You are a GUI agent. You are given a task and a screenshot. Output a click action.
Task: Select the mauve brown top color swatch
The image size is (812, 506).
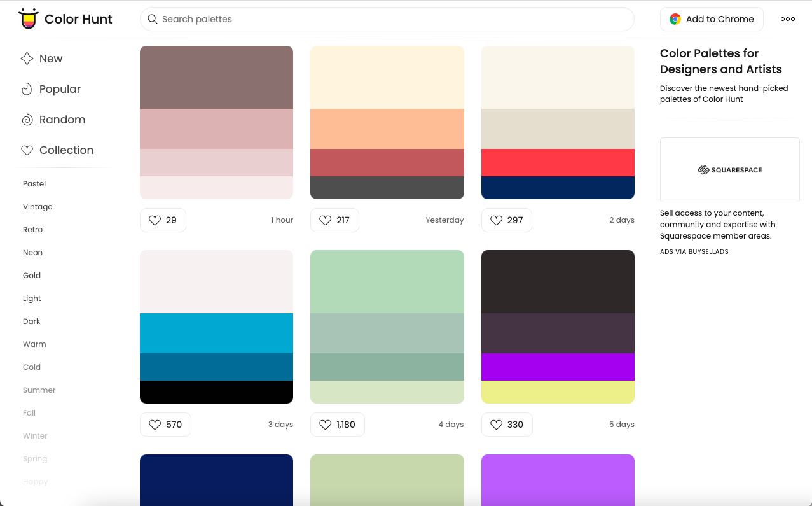click(216, 77)
